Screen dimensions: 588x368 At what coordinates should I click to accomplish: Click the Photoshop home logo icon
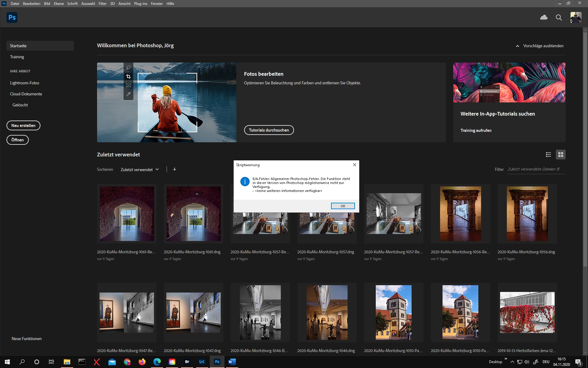(x=12, y=17)
